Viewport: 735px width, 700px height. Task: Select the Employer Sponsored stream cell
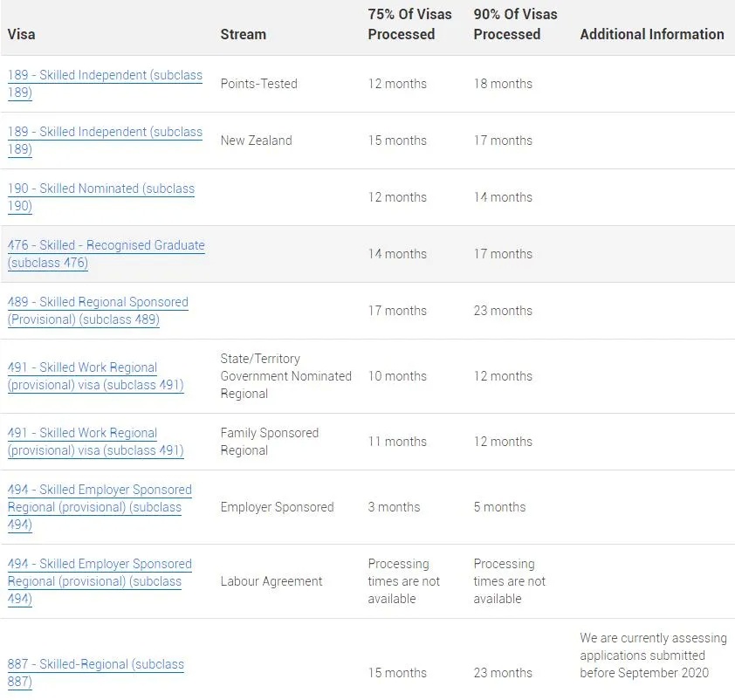(277, 506)
